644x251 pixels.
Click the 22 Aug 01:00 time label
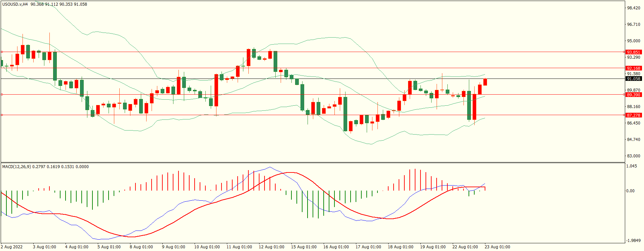(x=465, y=247)
